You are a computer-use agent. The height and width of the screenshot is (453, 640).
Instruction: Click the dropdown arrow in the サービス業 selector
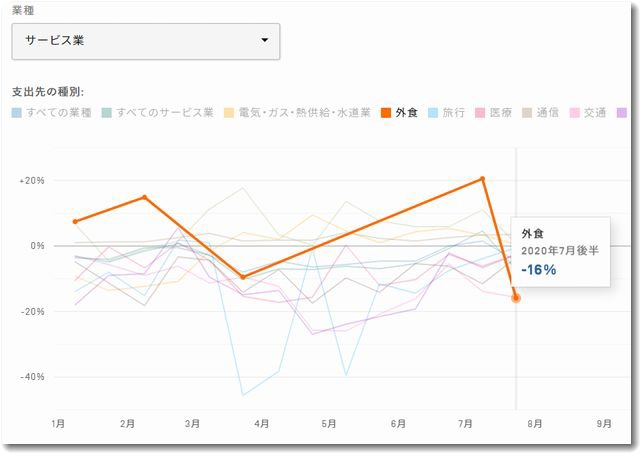[264, 41]
